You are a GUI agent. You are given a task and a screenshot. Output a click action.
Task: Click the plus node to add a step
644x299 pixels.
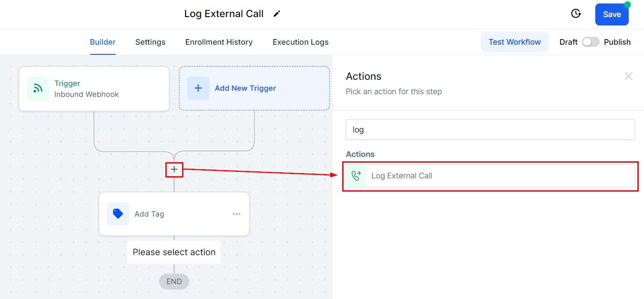pos(174,169)
